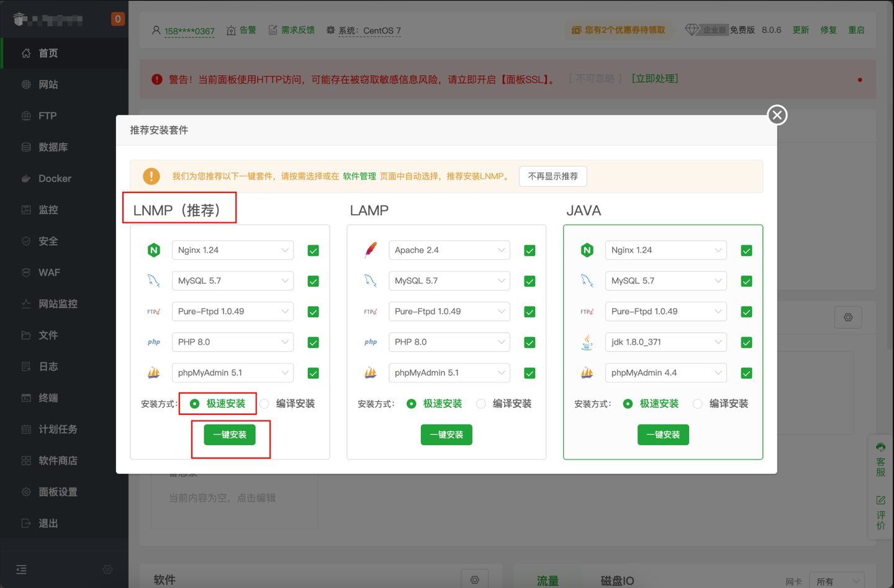894x588 pixels.
Task: Uncheck the JAVA jdk 1.8.0_371 checkbox
Action: [x=747, y=342]
